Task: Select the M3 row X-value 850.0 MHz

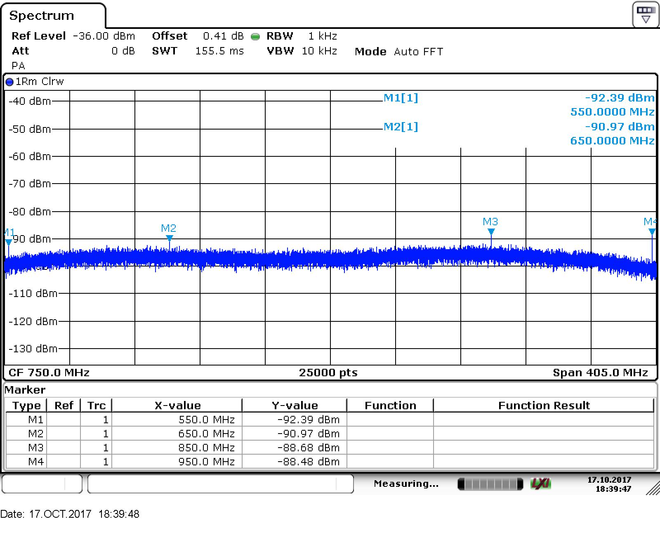Action: [x=206, y=448]
